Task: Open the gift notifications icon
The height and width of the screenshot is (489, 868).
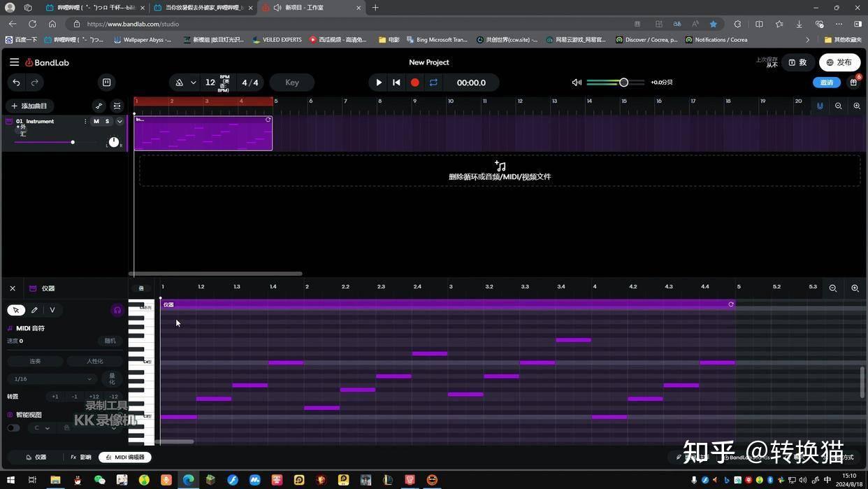Action: (853, 83)
